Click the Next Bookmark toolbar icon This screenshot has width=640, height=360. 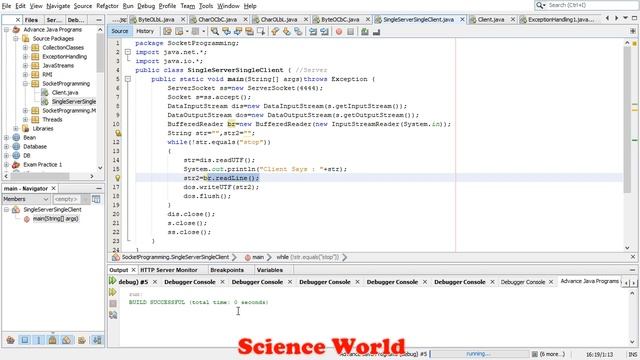pyautogui.click(x=287, y=31)
